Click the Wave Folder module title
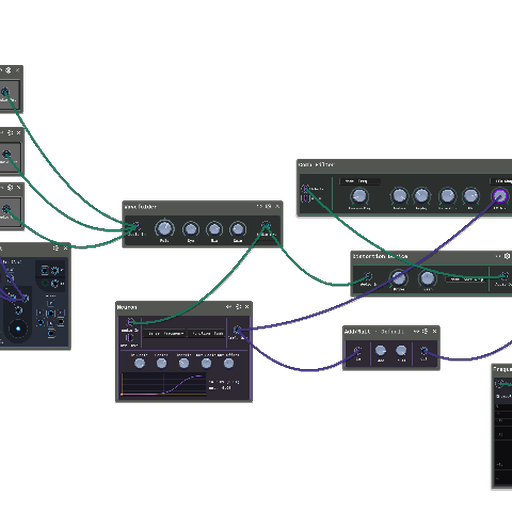This screenshot has height=512, width=512. (140, 207)
